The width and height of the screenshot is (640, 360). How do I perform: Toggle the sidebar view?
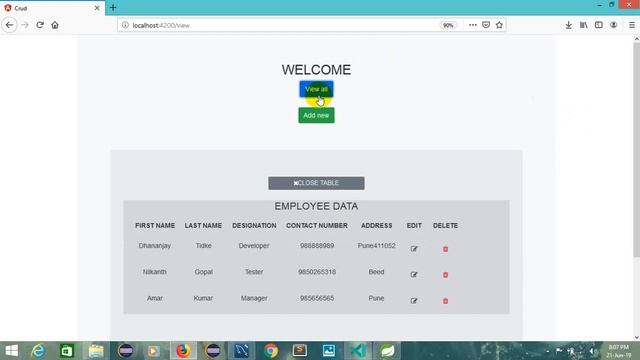pos(599,25)
